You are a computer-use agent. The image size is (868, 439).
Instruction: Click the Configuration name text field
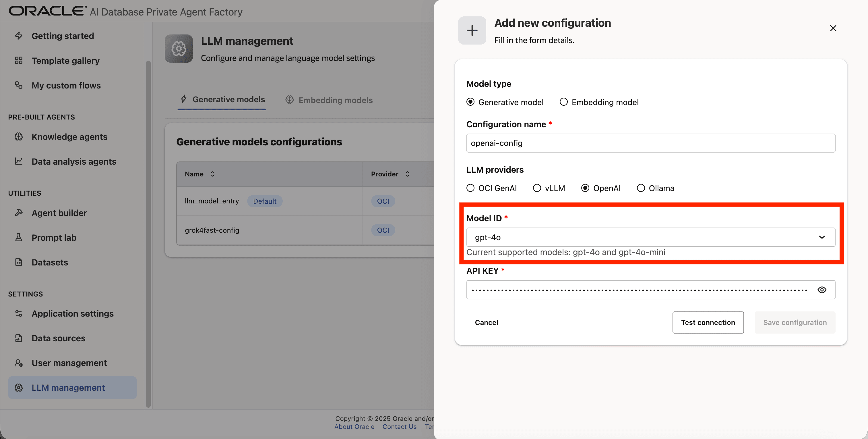[x=650, y=143]
